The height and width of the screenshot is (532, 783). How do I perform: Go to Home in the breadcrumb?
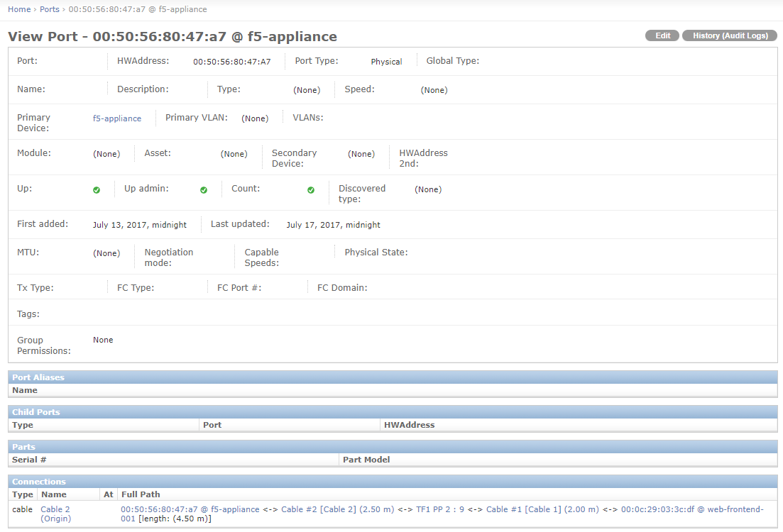(19, 9)
